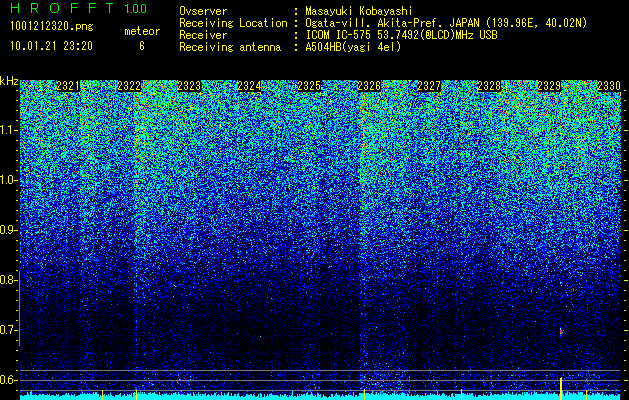The height and width of the screenshot is (400, 629).
Task: Click the meteor count value 6
Action: point(142,46)
